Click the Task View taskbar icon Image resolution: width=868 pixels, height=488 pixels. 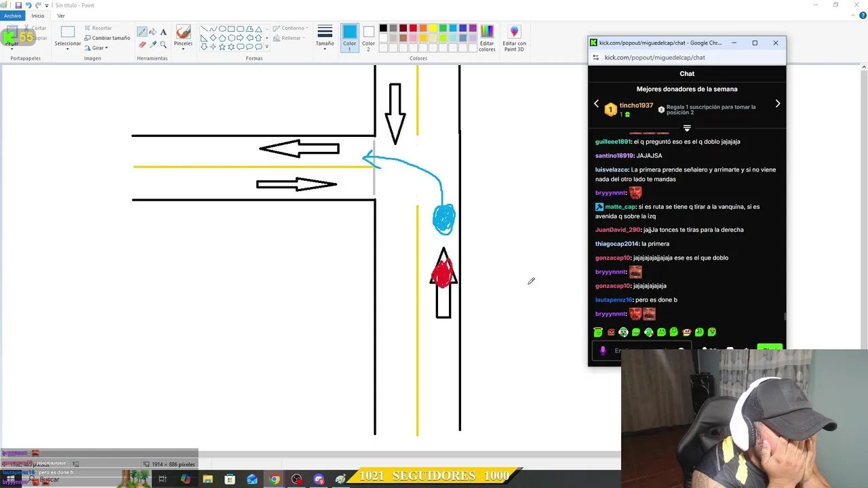(163, 479)
